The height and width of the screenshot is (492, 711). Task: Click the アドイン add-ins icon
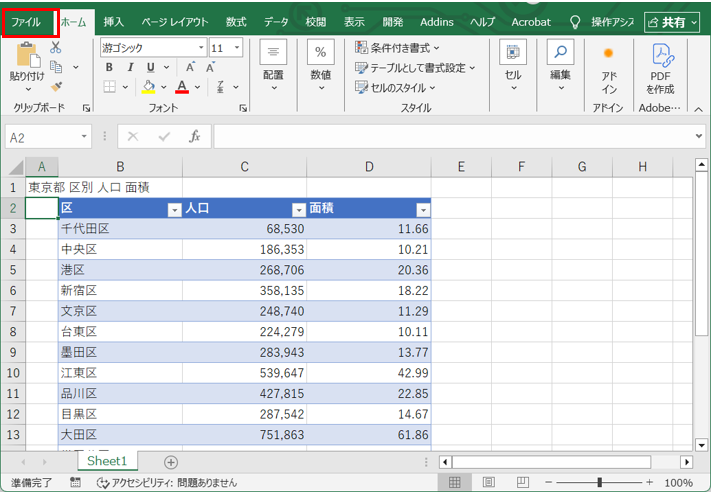pyautogui.click(x=609, y=54)
